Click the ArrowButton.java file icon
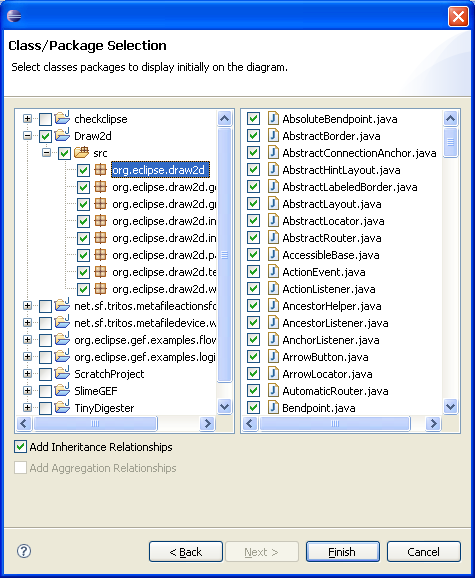 point(273,356)
